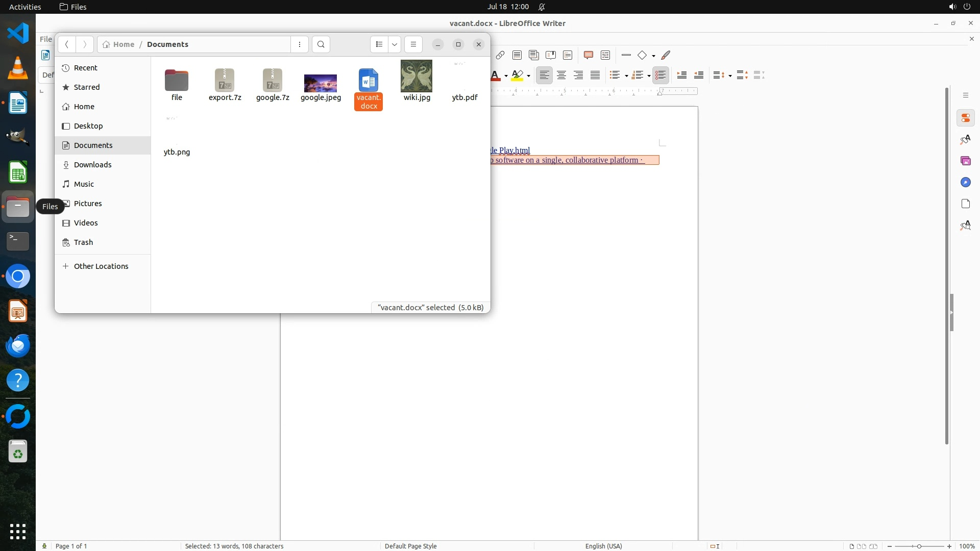Toggle justified text alignment

pos(595,75)
